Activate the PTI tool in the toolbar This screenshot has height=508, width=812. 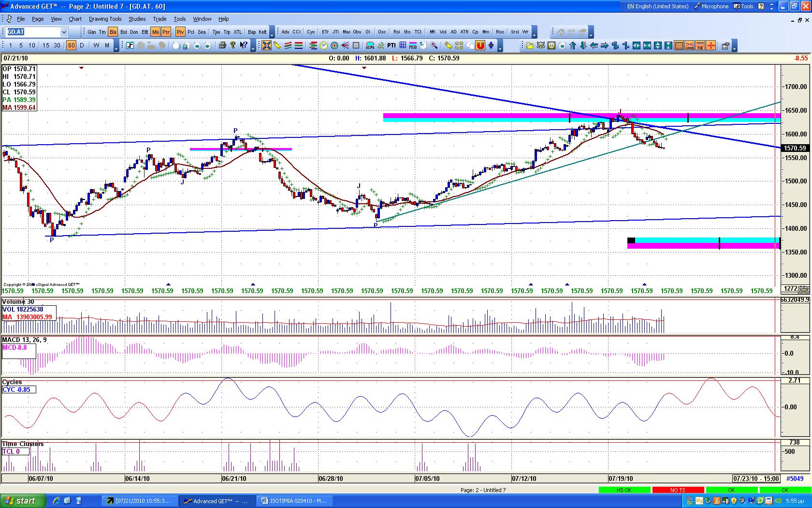click(x=391, y=45)
